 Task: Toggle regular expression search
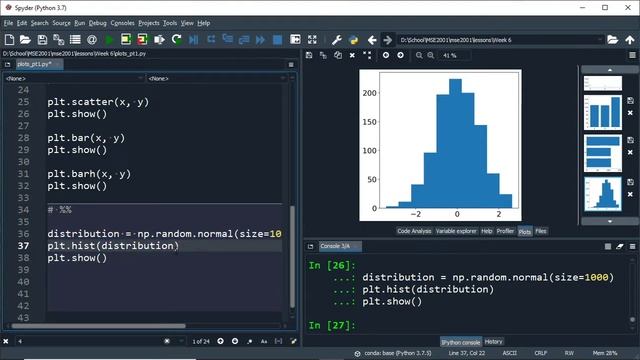(x=250, y=341)
